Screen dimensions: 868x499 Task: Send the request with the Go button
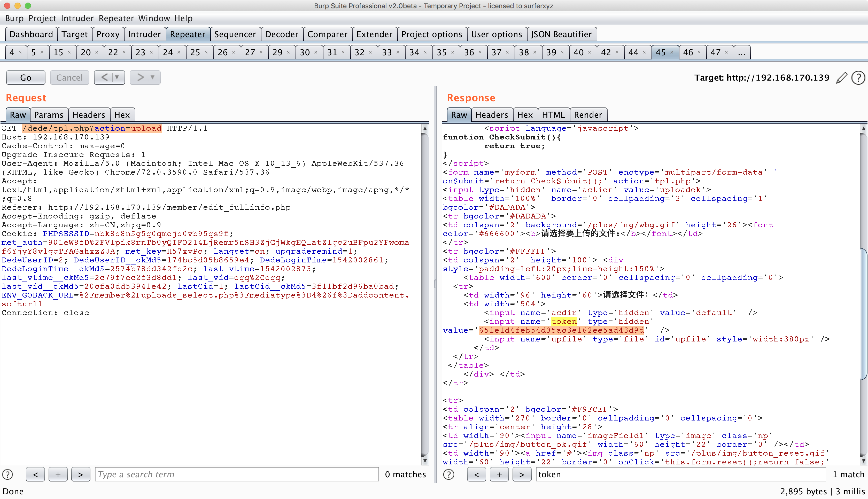(25, 77)
